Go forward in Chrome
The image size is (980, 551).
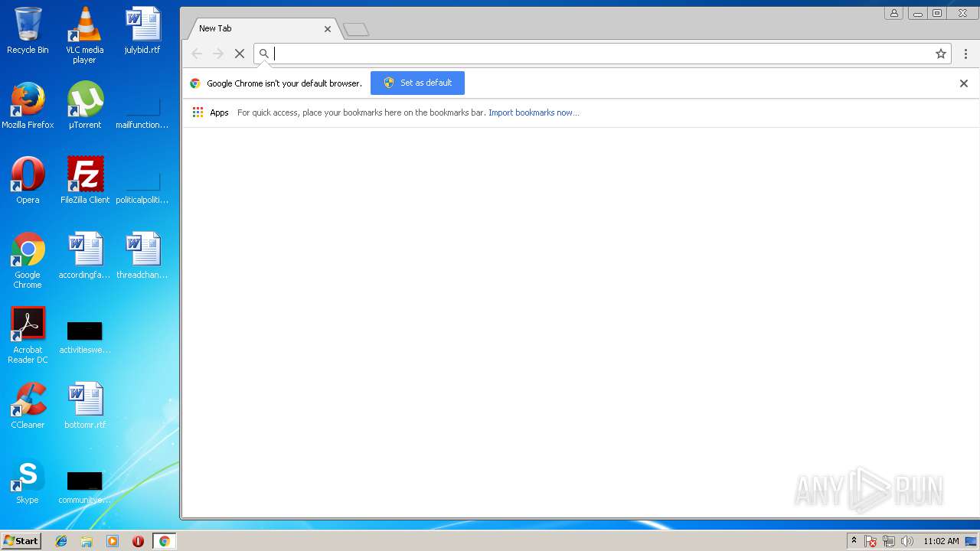pyautogui.click(x=218, y=54)
